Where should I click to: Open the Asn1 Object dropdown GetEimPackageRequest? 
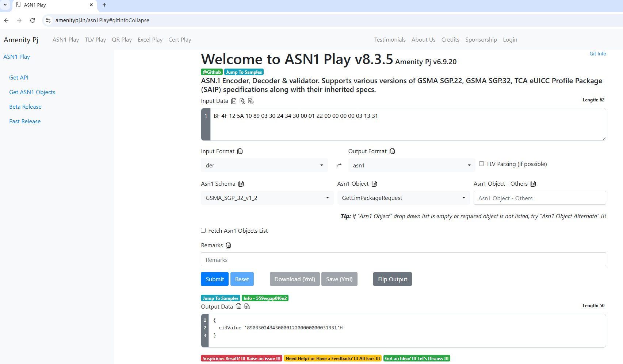tap(404, 198)
